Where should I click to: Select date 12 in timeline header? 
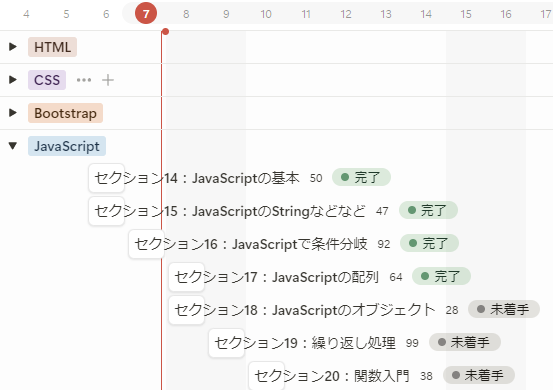(x=346, y=14)
